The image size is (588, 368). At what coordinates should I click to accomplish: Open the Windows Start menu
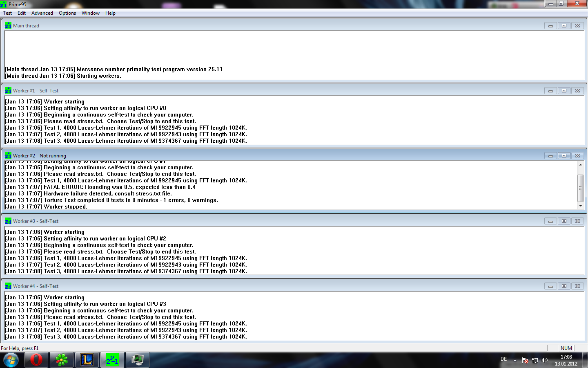coord(11,360)
